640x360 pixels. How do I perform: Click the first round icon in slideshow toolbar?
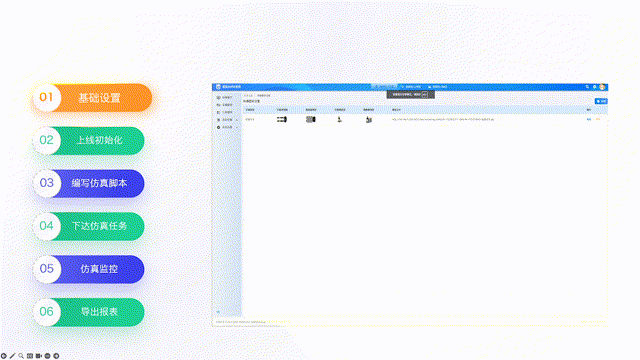4,356
